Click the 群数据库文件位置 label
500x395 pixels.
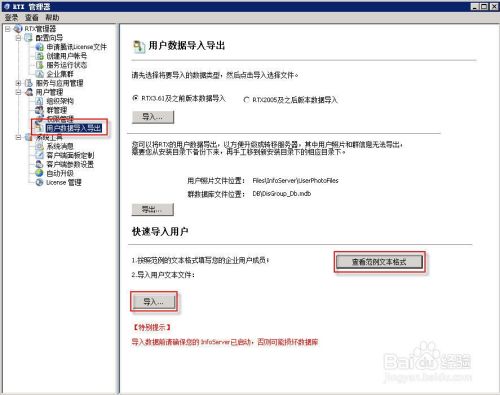click(x=216, y=194)
